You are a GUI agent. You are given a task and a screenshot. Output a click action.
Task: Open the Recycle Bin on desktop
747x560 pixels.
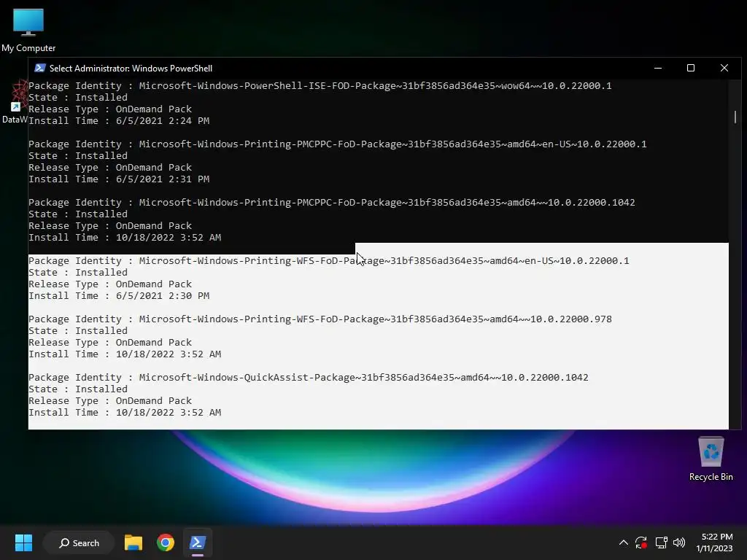pyautogui.click(x=711, y=459)
